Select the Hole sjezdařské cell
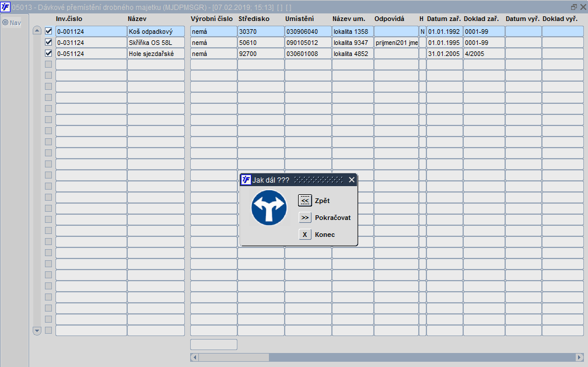 (156, 54)
